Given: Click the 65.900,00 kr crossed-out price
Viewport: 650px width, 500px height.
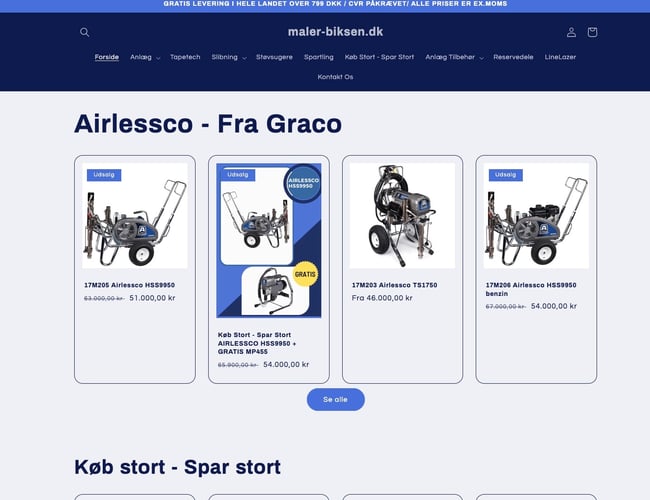Looking at the screenshot, I should [238, 365].
